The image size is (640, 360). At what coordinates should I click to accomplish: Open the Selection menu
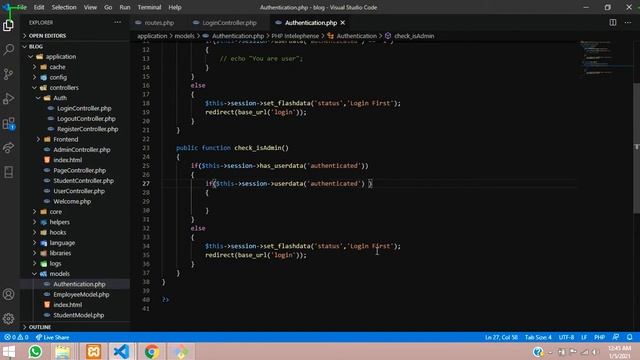click(x=64, y=7)
